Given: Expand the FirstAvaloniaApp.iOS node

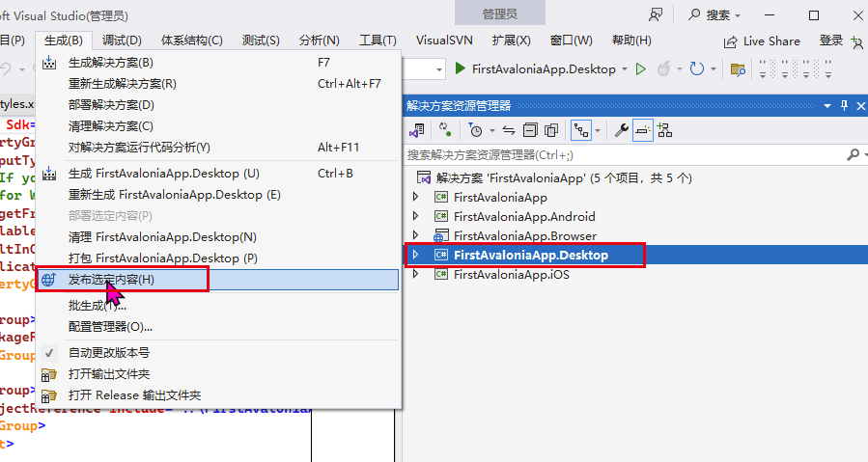Looking at the screenshot, I should (416, 274).
